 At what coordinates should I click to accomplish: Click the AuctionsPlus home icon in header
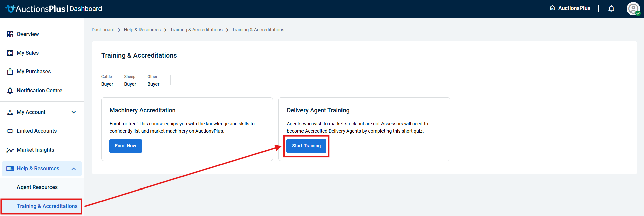pyautogui.click(x=552, y=8)
